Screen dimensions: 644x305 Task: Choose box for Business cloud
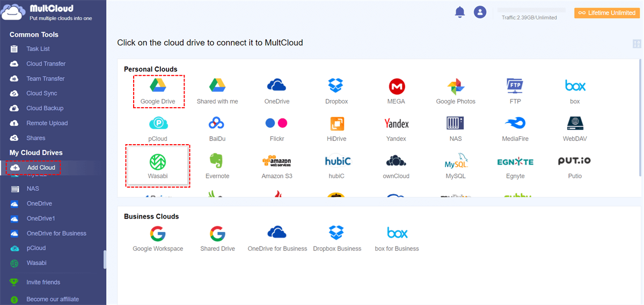pos(397,239)
